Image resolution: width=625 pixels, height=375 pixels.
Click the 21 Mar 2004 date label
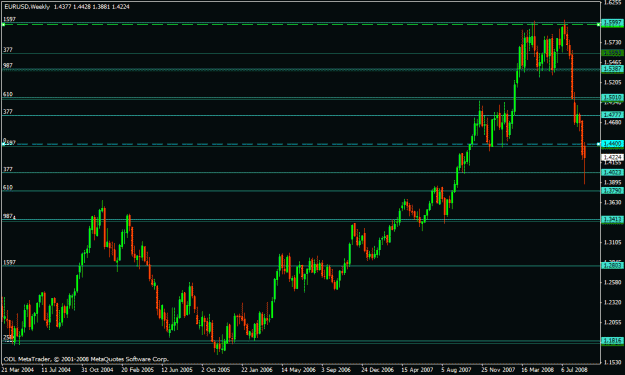pyautogui.click(x=18, y=370)
